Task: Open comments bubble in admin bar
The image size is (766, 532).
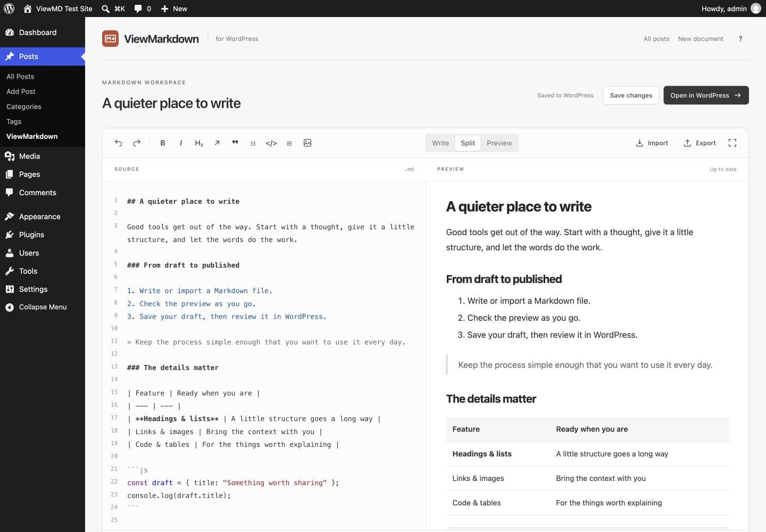Action: point(143,9)
